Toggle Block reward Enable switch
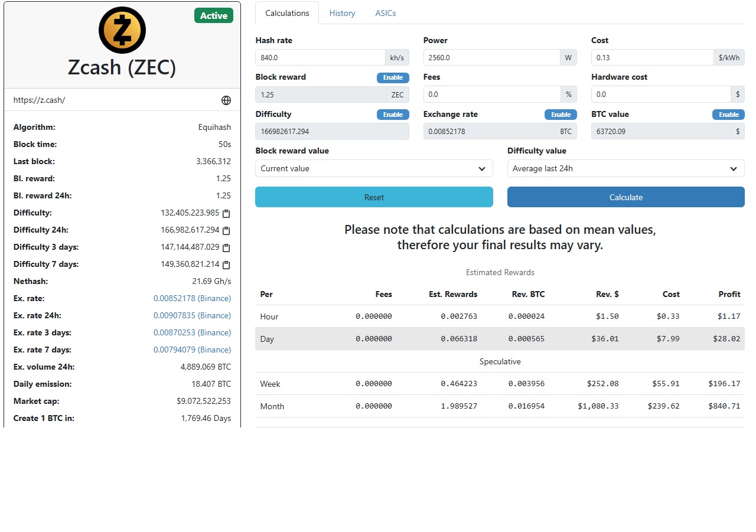756x532 pixels. 393,77
